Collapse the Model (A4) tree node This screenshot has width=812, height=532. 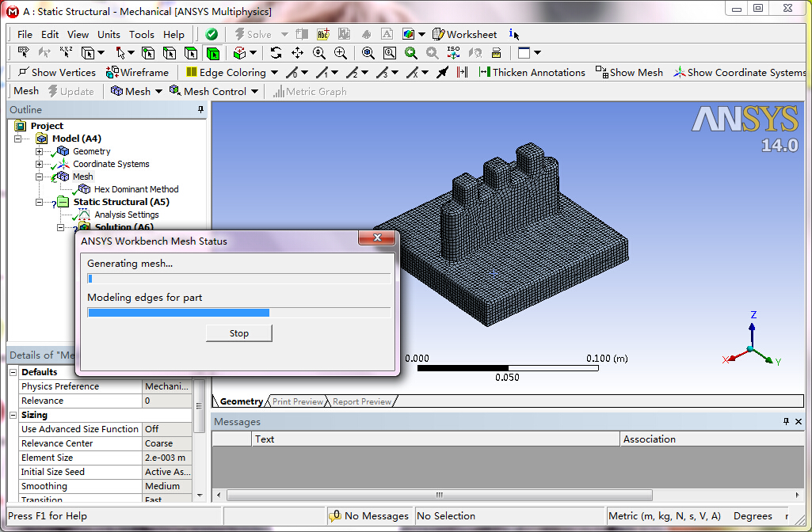tap(18, 138)
